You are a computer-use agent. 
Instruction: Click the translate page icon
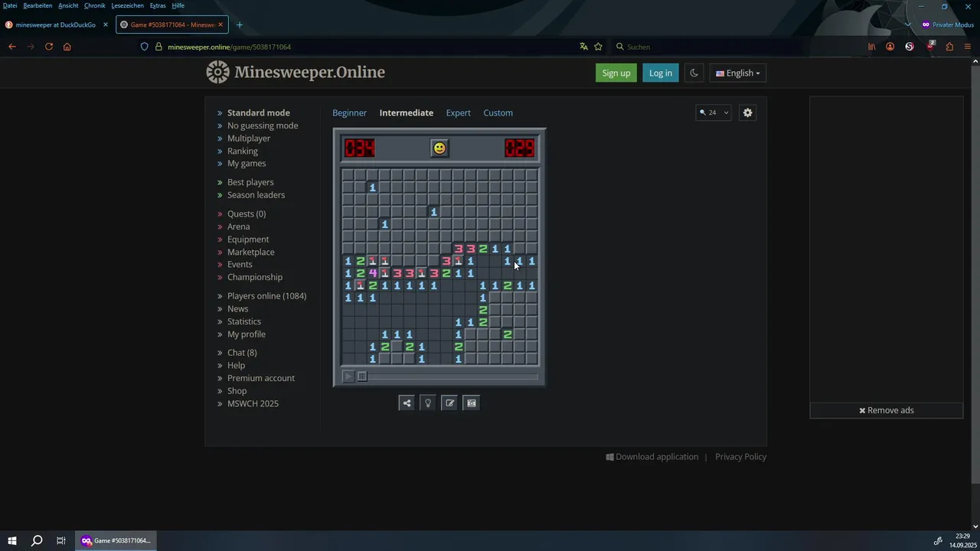tap(583, 47)
